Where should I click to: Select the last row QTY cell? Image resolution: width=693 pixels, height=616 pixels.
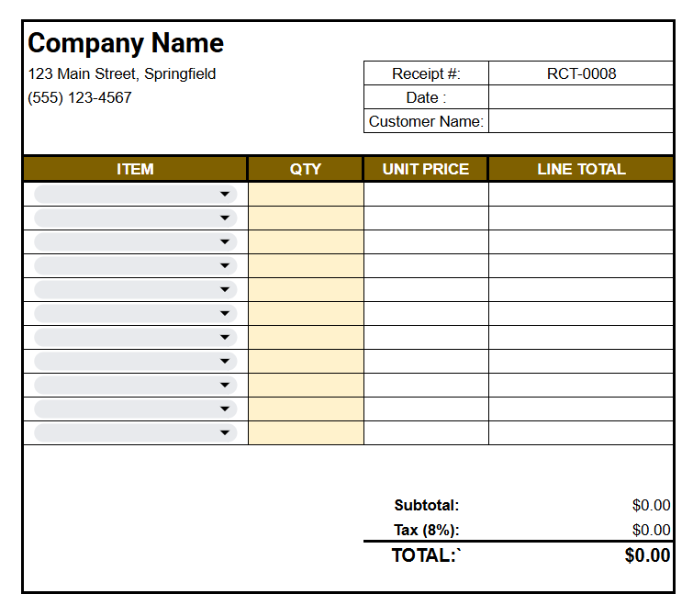306,432
